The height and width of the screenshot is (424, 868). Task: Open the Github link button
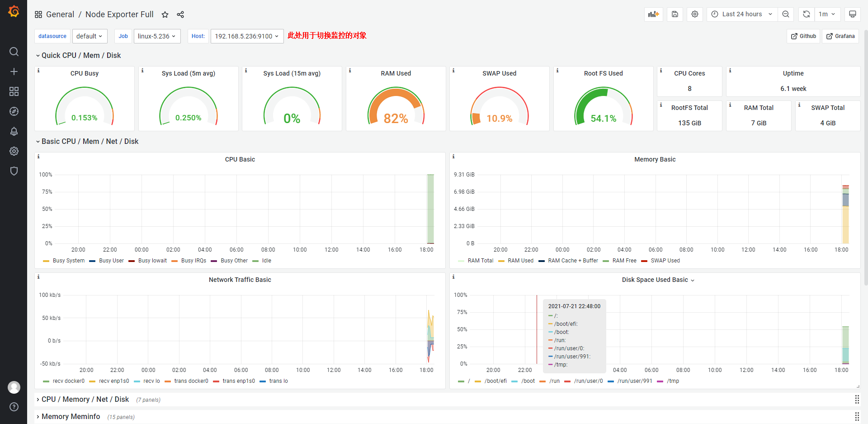point(803,36)
